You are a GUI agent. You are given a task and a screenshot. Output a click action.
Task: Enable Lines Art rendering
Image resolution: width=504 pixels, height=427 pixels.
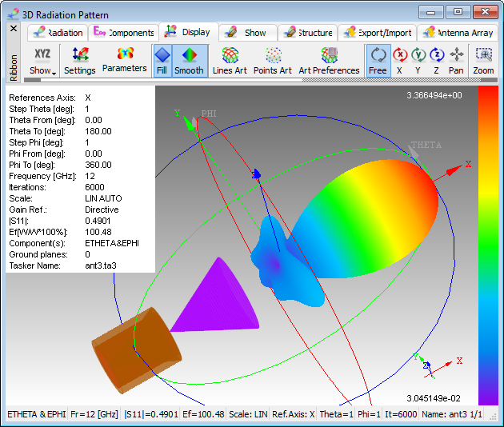(x=230, y=61)
